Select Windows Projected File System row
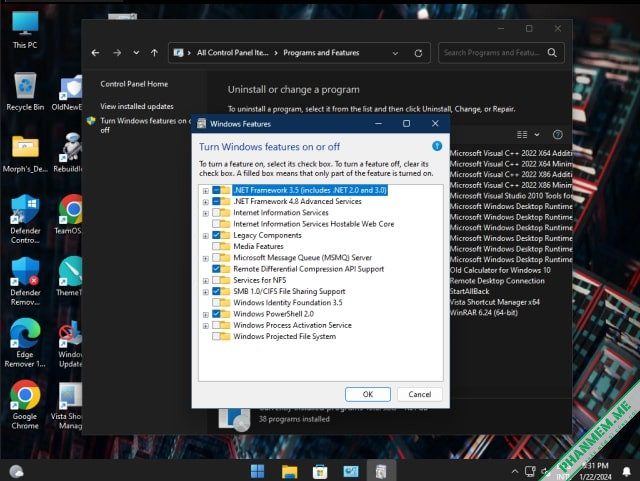640x481 pixels. (284, 336)
